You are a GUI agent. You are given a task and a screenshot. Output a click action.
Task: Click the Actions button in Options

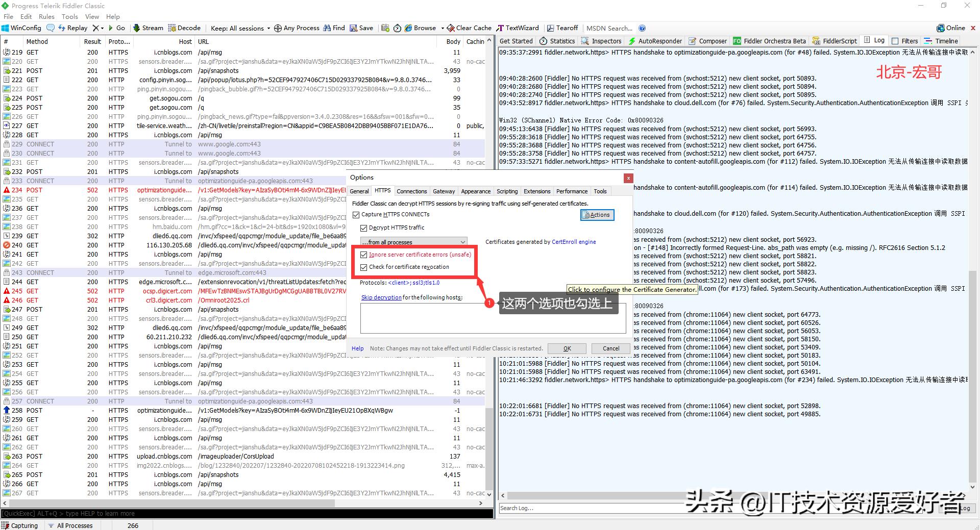(597, 215)
